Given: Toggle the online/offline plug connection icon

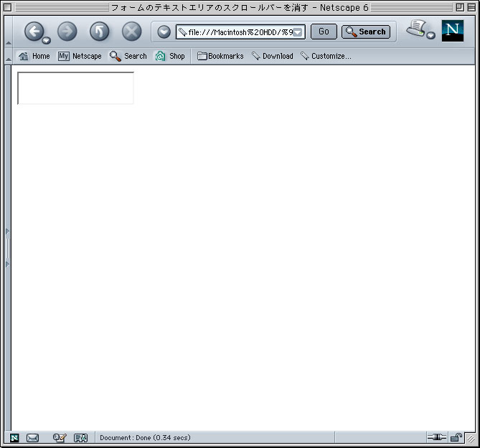Looking at the screenshot, I should point(437,437).
